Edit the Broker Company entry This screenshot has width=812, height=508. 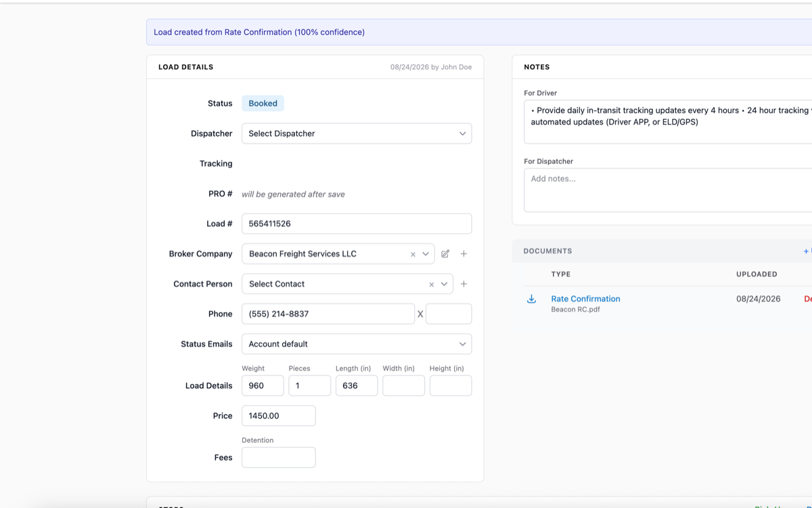[445, 254]
